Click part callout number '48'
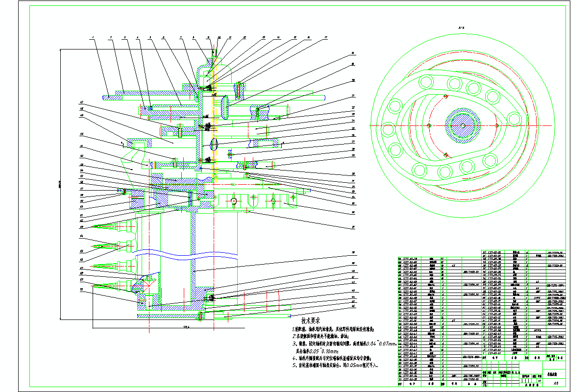 (81, 109)
